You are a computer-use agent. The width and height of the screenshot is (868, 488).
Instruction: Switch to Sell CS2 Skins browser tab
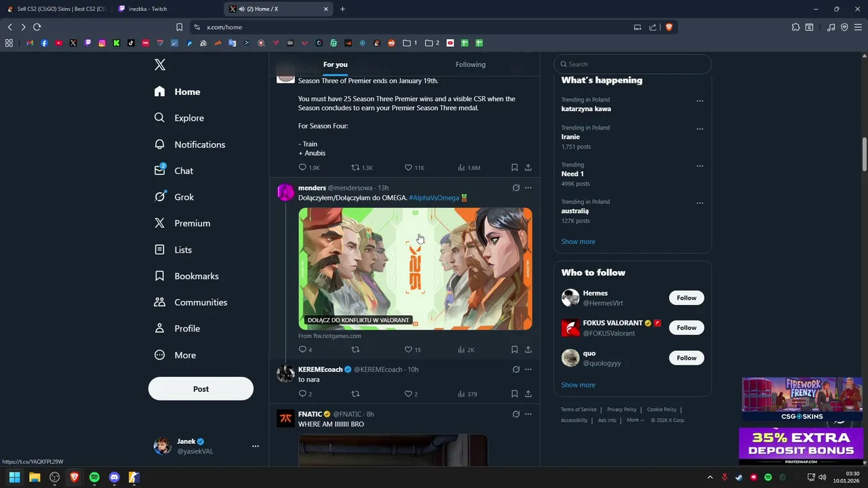57,9
